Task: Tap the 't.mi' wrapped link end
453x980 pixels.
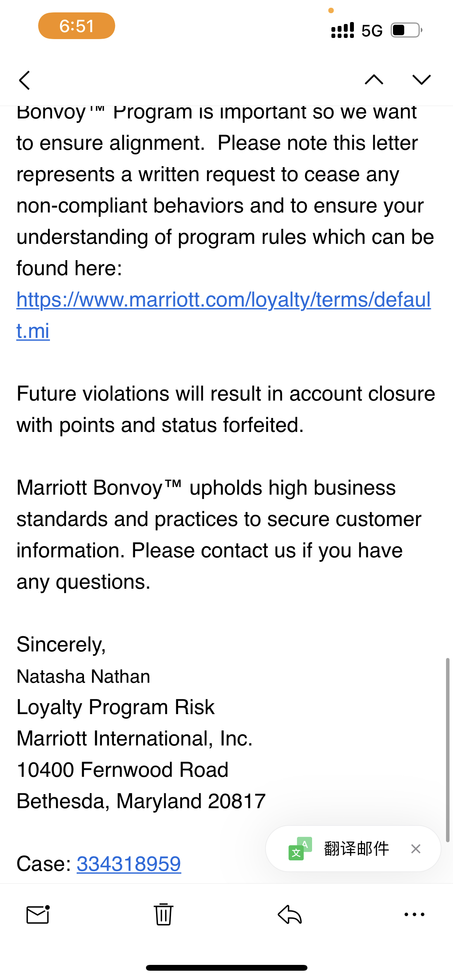Action: [x=33, y=331]
